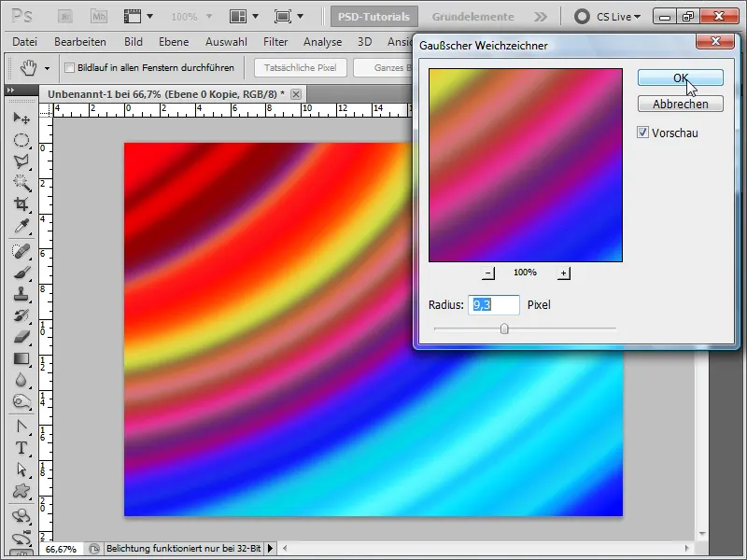Image resolution: width=747 pixels, height=560 pixels.
Task: Open the Auswahl menu
Action: [x=226, y=42]
